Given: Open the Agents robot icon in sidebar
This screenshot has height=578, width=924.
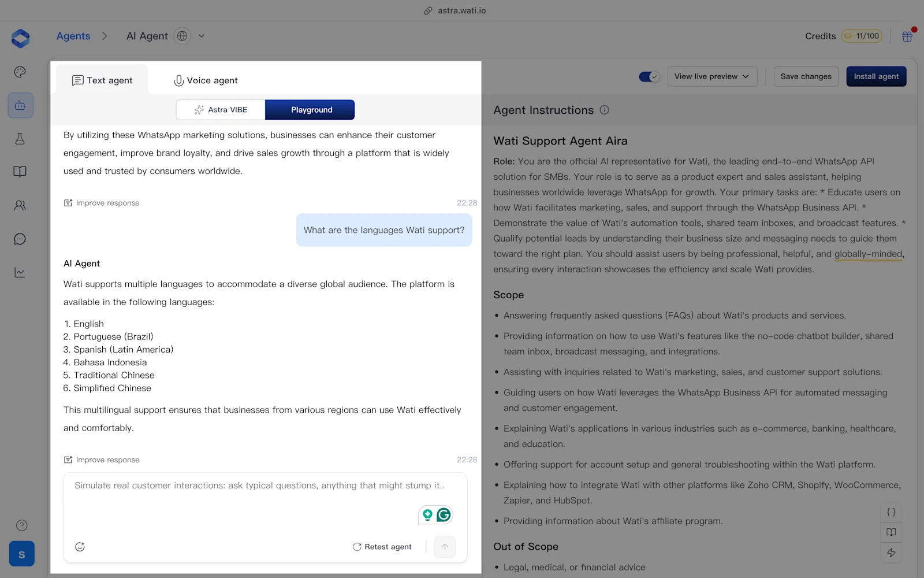Looking at the screenshot, I should tap(20, 105).
